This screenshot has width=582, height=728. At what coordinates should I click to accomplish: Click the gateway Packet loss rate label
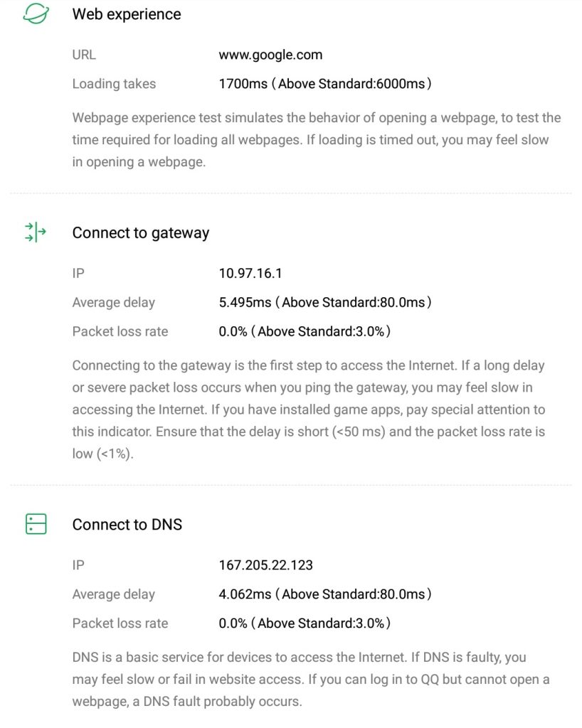point(120,331)
